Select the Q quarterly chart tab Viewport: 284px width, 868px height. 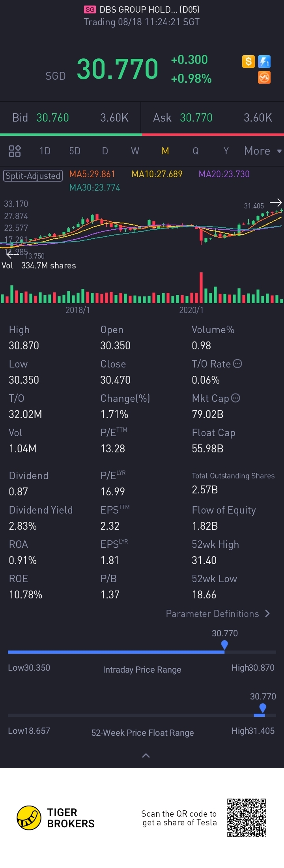point(196,151)
